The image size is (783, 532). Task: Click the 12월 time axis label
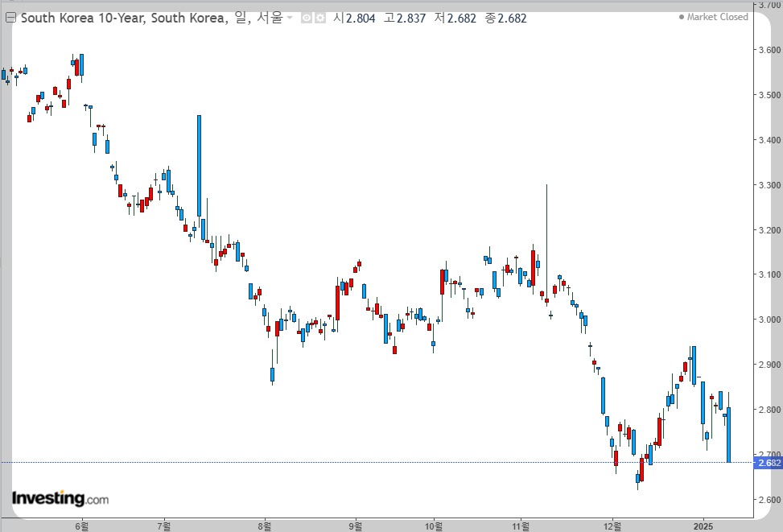click(612, 526)
